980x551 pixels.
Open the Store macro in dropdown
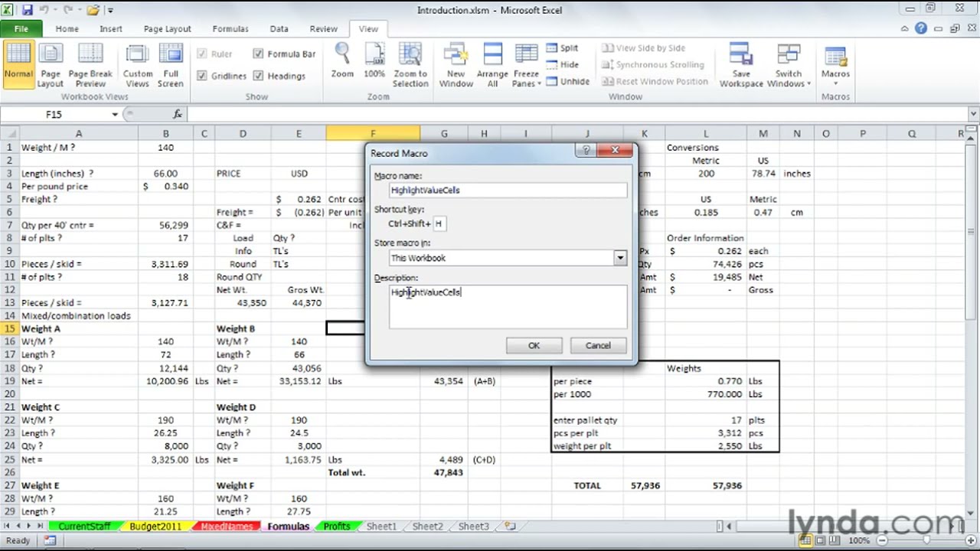pyautogui.click(x=620, y=258)
